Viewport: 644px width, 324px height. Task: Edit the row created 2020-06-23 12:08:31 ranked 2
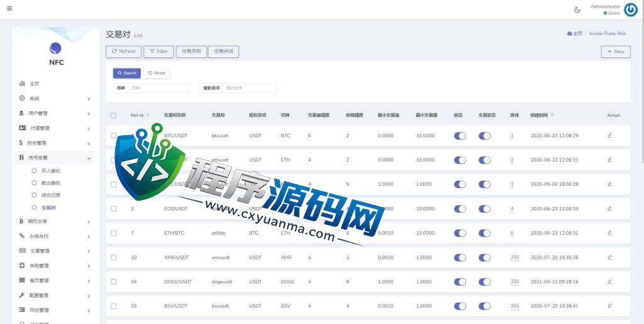pyautogui.click(x=609, y=160)
